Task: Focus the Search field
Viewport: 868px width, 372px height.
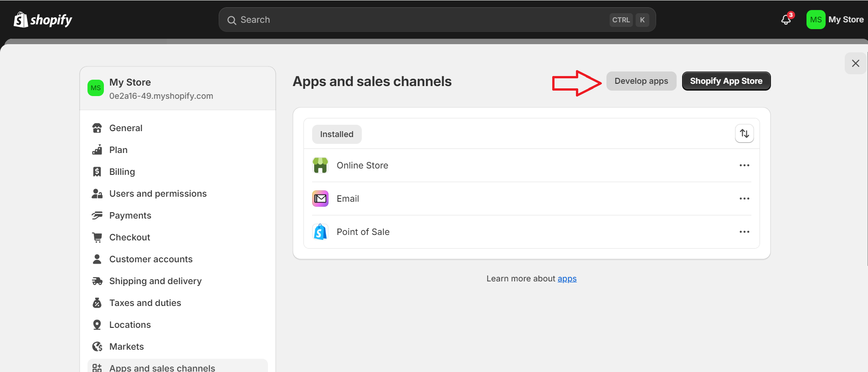Action: point(437,20)
